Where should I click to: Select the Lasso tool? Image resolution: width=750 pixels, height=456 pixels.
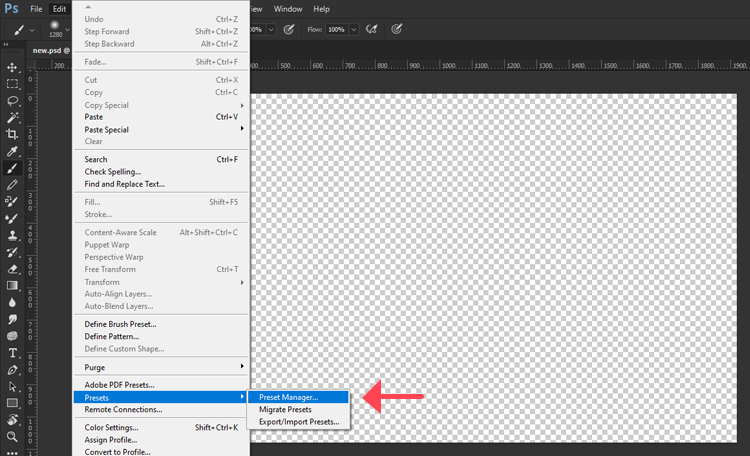pos(13,101)
